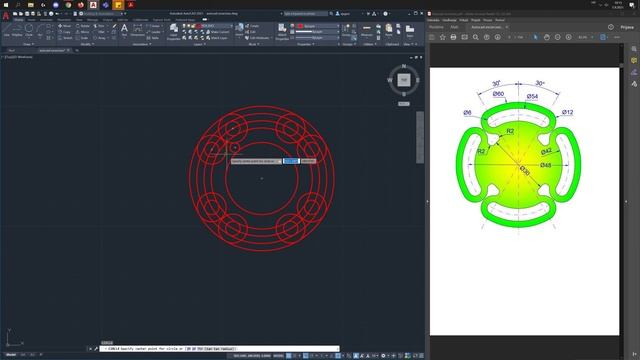Click the Create block button
Viewport: 640px width, 360px height.
pos(252,26)
